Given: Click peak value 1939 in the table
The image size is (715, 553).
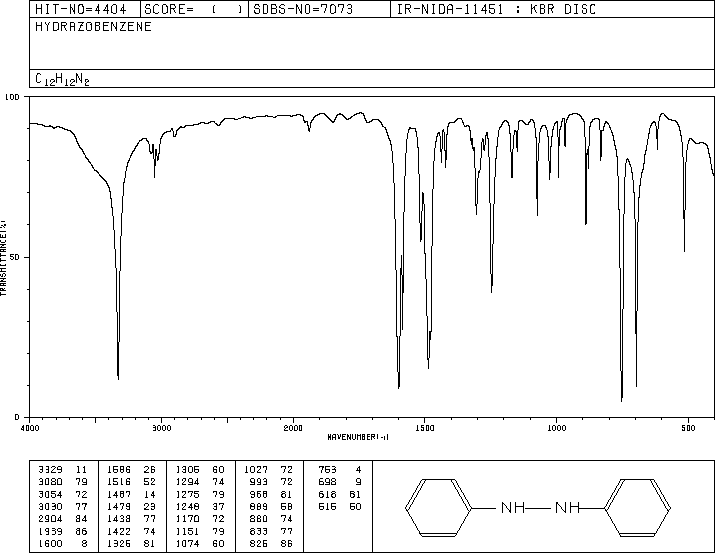Looking at the screenshot, I should click(50, 532).
